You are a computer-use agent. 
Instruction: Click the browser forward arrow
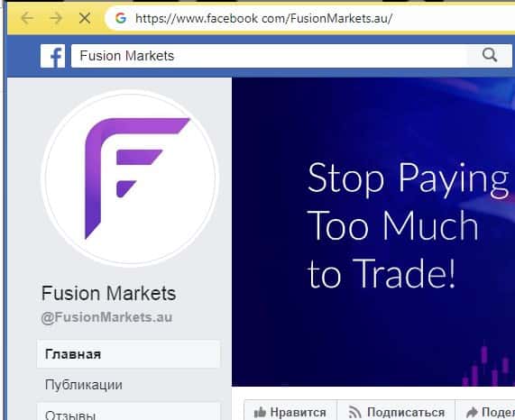click(x=56, y=18)
